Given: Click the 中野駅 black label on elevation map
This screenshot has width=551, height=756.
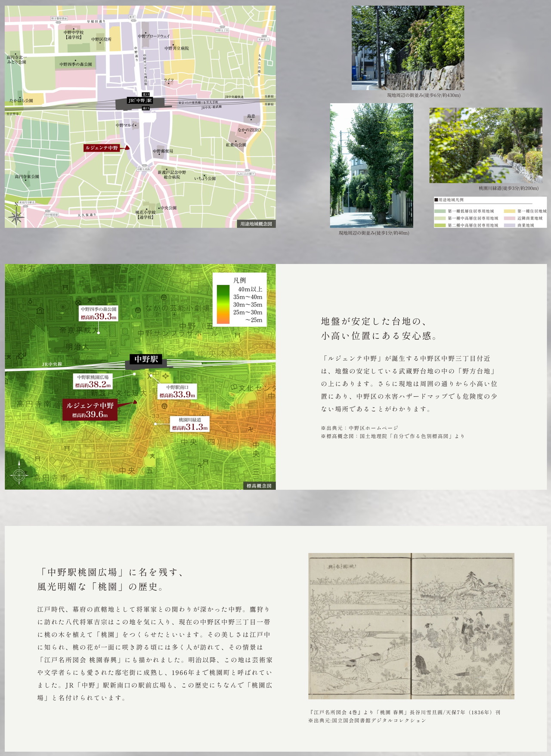Looking at the screenshot, I should click(x=146, y=359).
